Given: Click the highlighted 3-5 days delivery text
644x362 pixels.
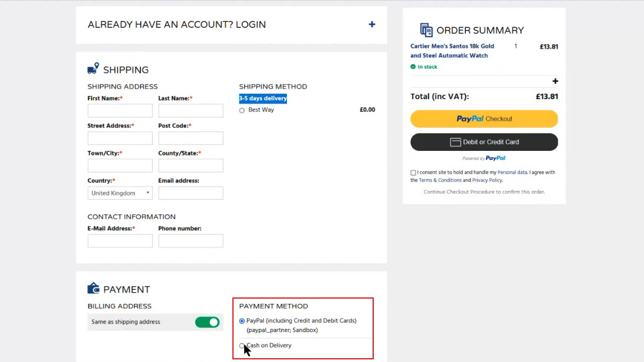Looking at the screenshot, I should coord(263,98).
